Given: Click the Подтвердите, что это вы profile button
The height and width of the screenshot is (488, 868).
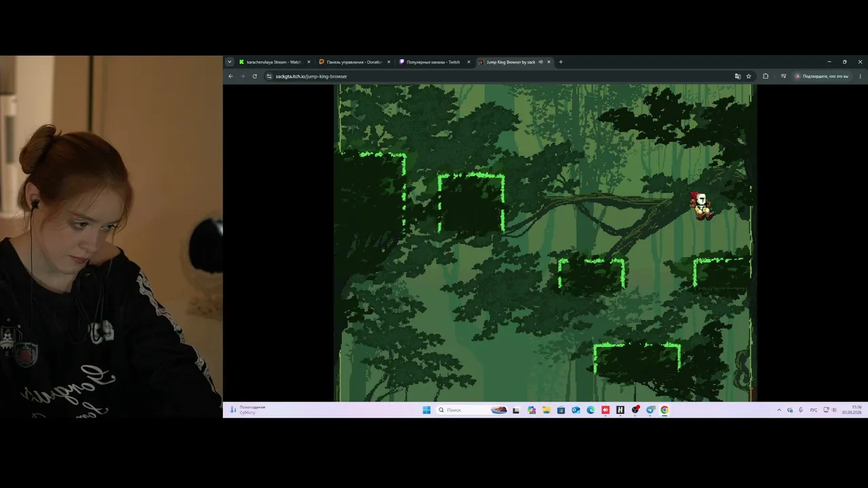Looking at the screenshot, I should tap(822, 76).
